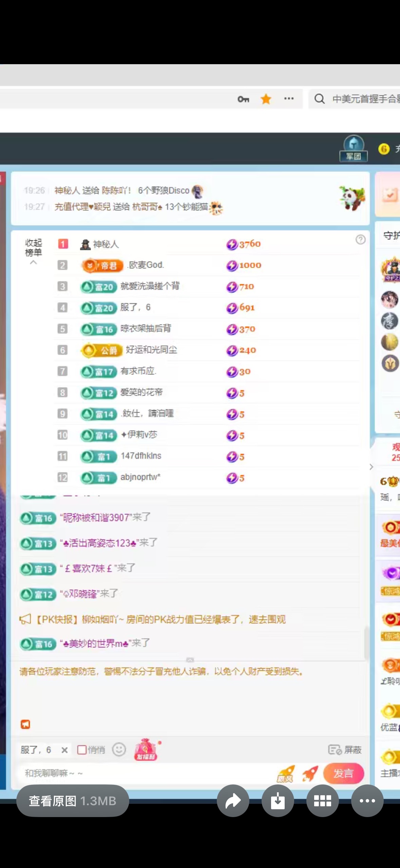Screen dimensions: 400x868
Task: Click the 3760 contribution value
Action: (x=250, y=244)
